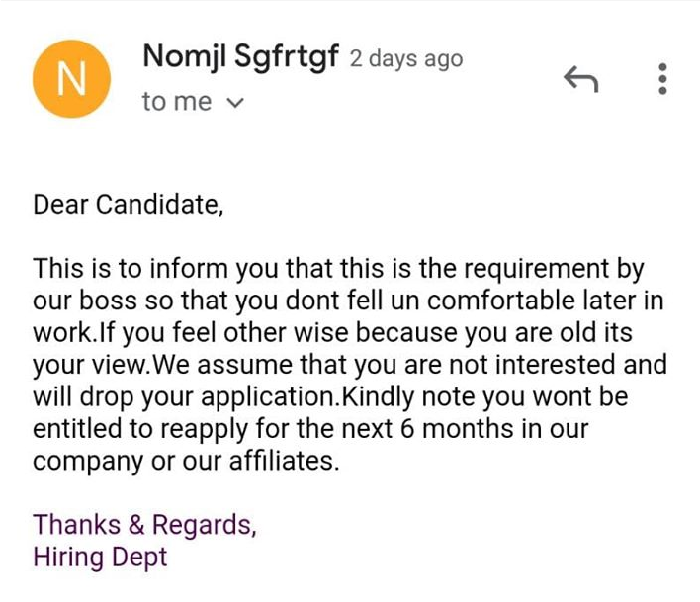
Task: Click the '2 days ago' timestamp
Action: click(406, 59)
